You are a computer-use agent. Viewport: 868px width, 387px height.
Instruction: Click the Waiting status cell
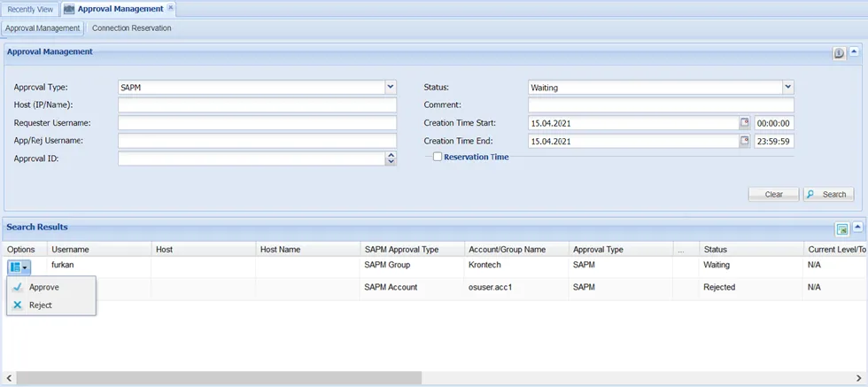[751, 265]
